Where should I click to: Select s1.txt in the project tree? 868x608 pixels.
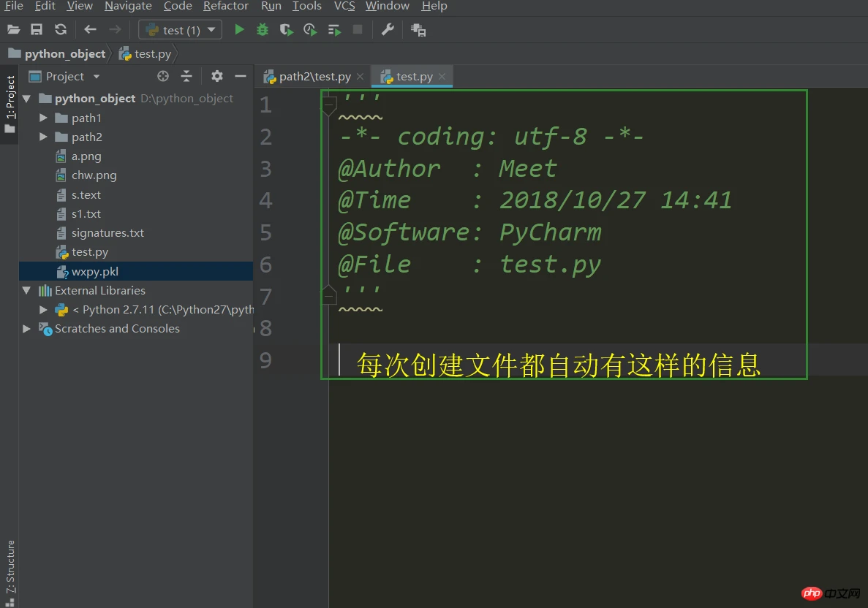[x=135, y=213]
